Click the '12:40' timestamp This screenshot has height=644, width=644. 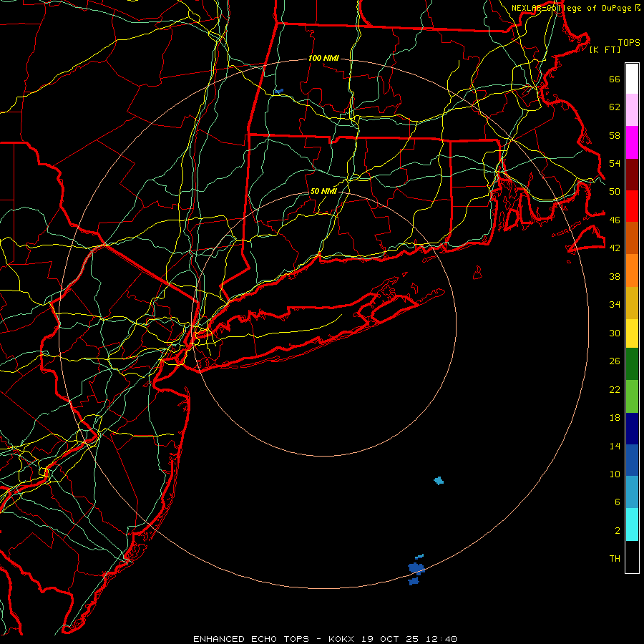click(441, 639)
